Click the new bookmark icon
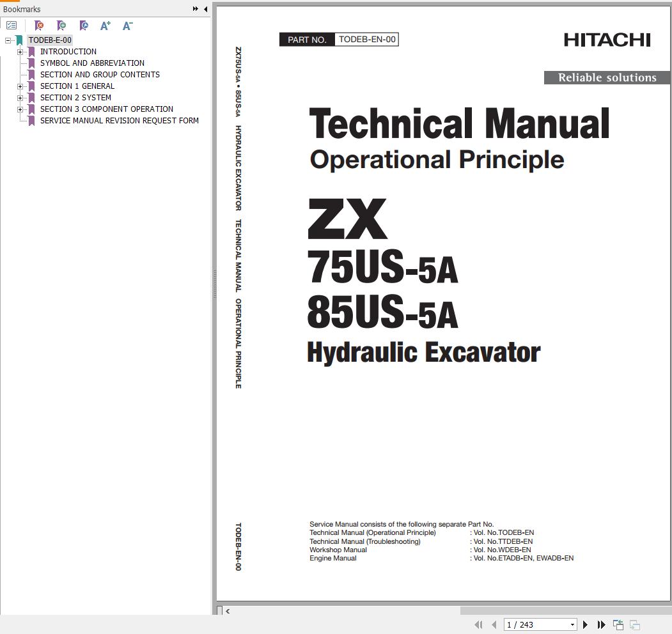This screenshot has height=634, width=672. [x=61, y=26]
